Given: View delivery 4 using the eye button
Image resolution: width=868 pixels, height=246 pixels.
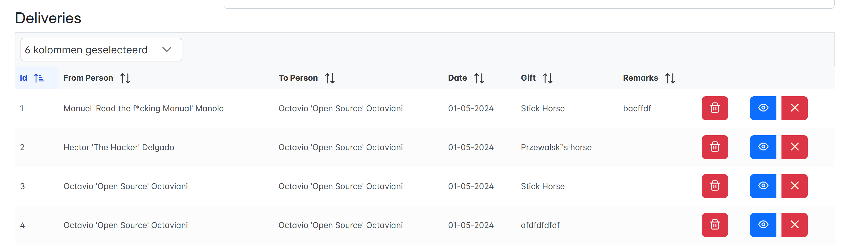Looking at the screenshot, I should tap(763, 225).
